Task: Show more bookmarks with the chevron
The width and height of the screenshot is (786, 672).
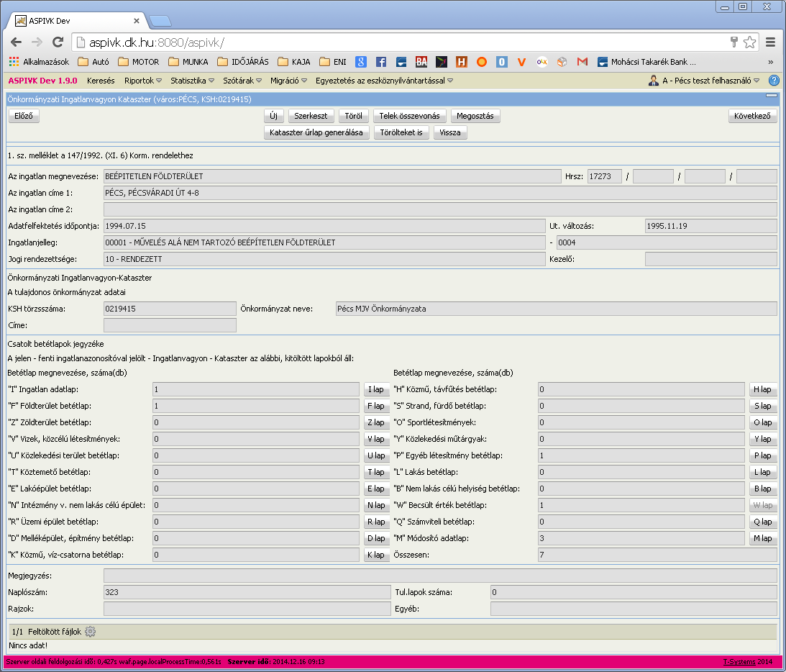Action: (x=770, y=62)
